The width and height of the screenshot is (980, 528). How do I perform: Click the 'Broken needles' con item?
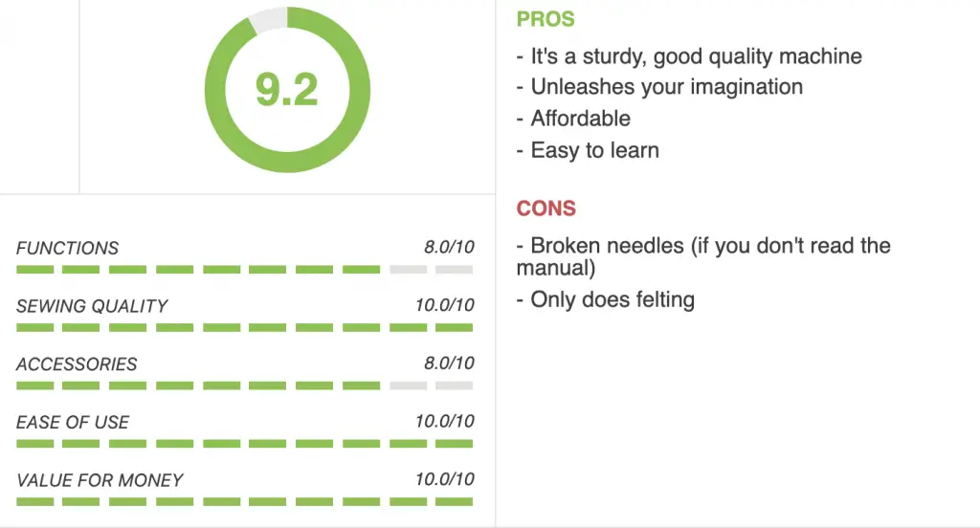608,246
